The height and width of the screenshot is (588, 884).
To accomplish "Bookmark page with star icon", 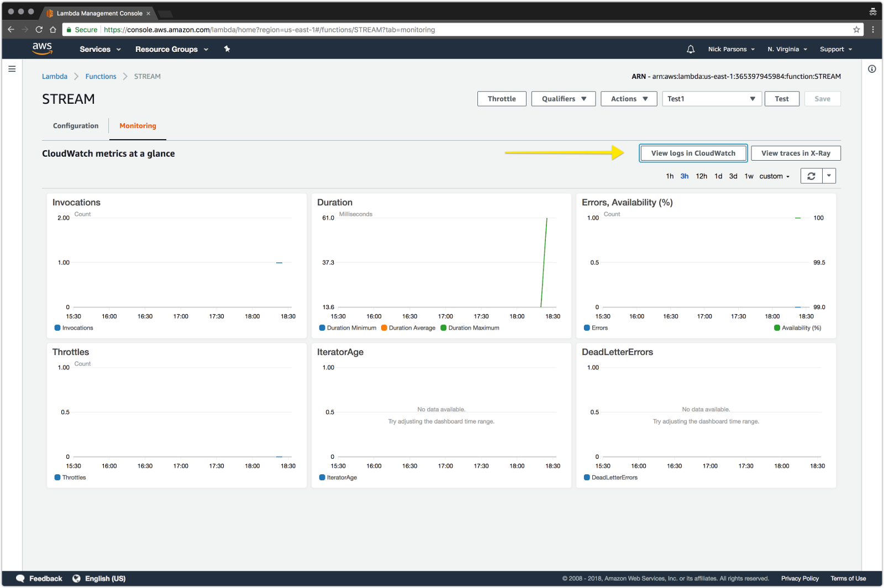I will 856,30.
